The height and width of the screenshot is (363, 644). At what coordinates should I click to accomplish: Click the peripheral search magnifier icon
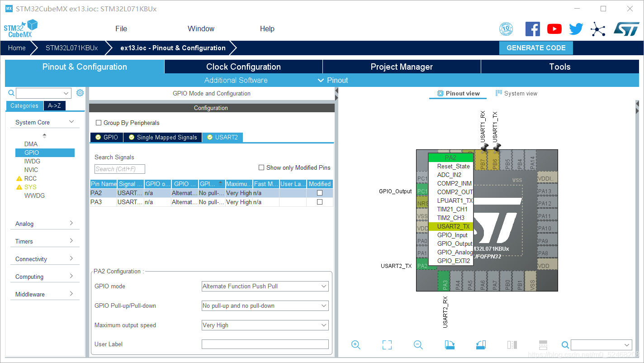point(12,93)
